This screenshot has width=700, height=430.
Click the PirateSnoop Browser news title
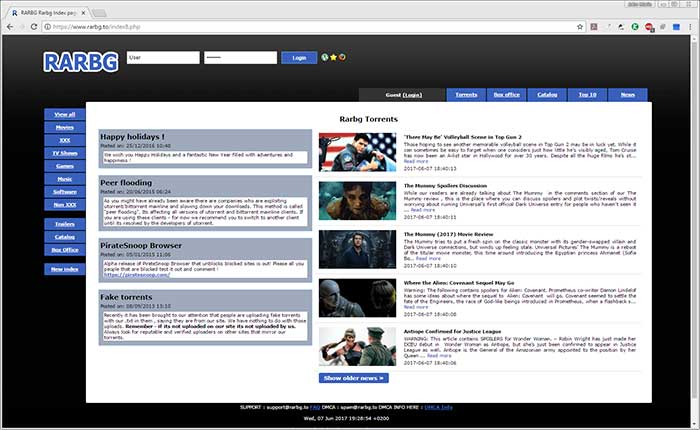coord(141,246)
